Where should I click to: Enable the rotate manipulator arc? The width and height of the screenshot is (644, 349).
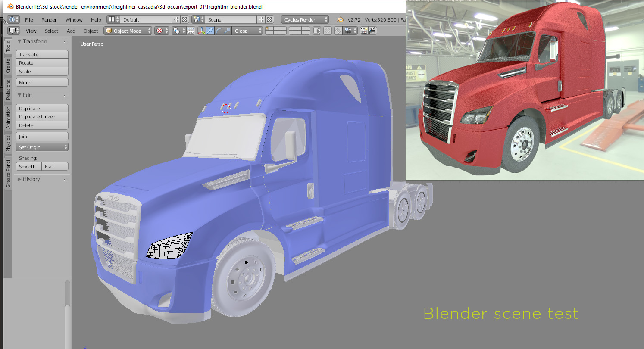click(219, 31)
